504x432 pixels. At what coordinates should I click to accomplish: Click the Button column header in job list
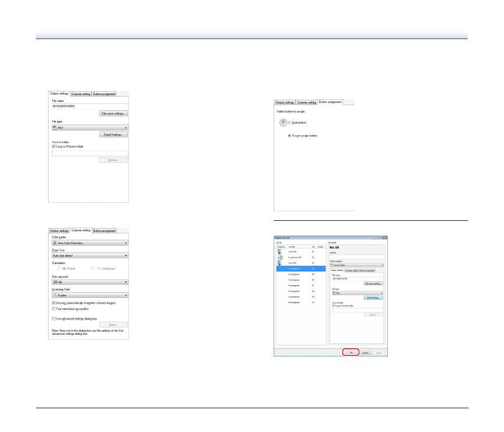tap(321, 247)
